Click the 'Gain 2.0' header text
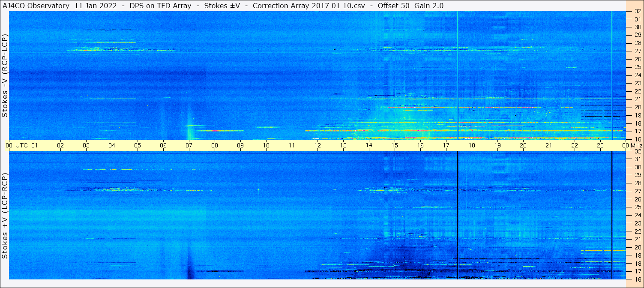 tap(429, 6)
